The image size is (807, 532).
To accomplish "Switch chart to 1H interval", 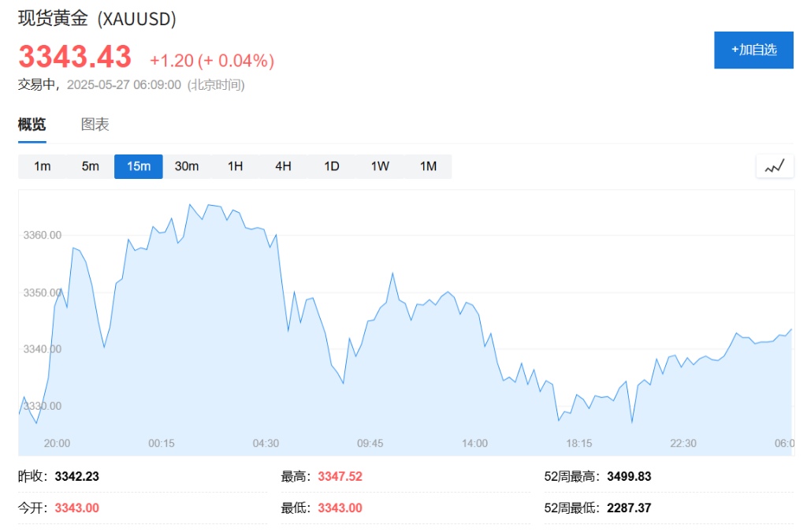I will pyautogui.click(x=235, y=166).
